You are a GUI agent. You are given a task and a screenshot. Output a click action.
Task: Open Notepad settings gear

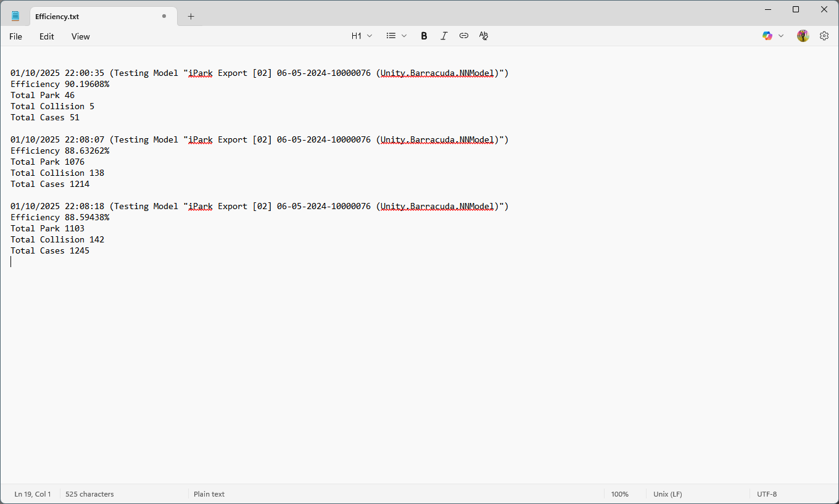coord(824,36)
